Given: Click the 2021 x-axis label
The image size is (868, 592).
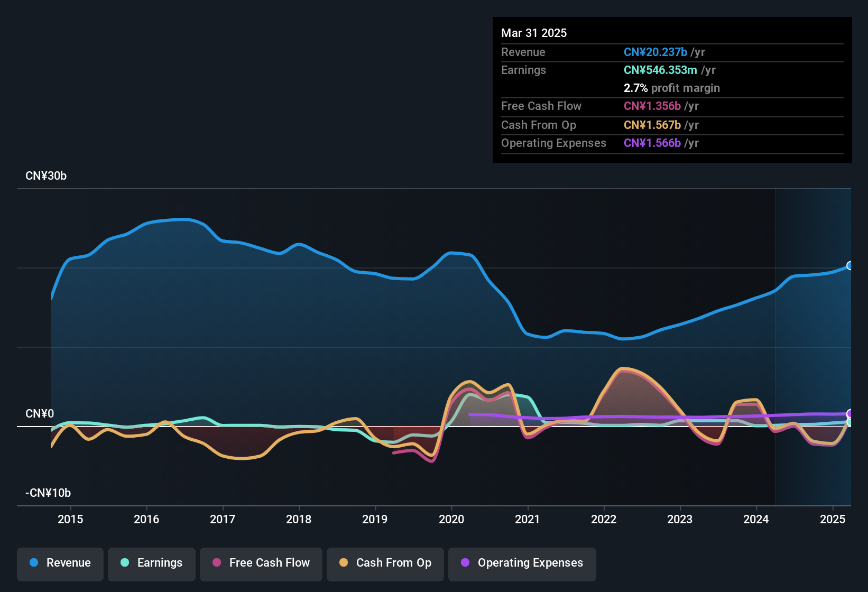Looking at the screenshot, I should point(528,519).
